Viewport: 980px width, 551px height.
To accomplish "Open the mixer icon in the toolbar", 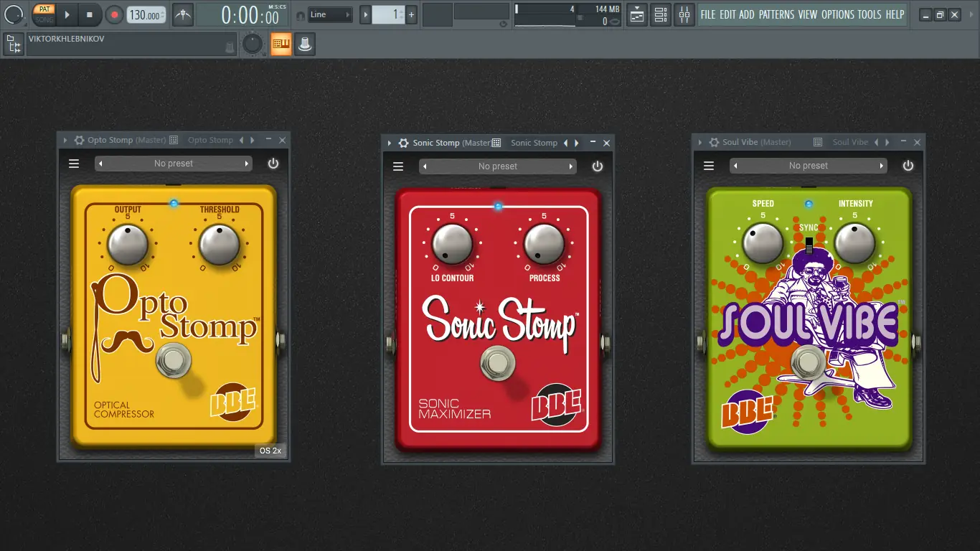I will pos(684,14).
